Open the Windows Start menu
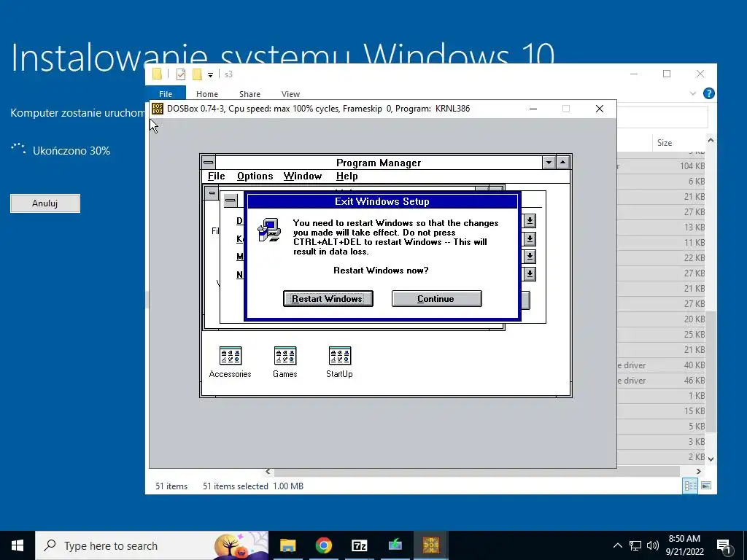This screenshot has height=560, width=747. 18,545
